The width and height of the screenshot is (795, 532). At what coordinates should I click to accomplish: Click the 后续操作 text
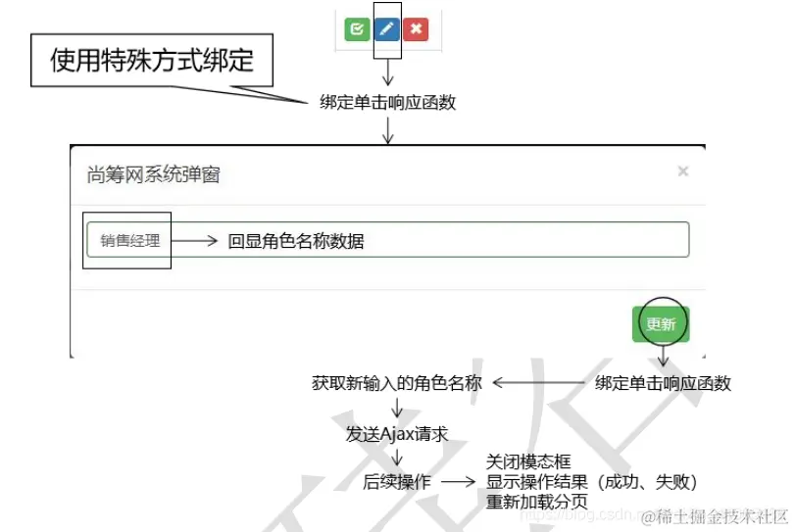[x=396, y=481]
